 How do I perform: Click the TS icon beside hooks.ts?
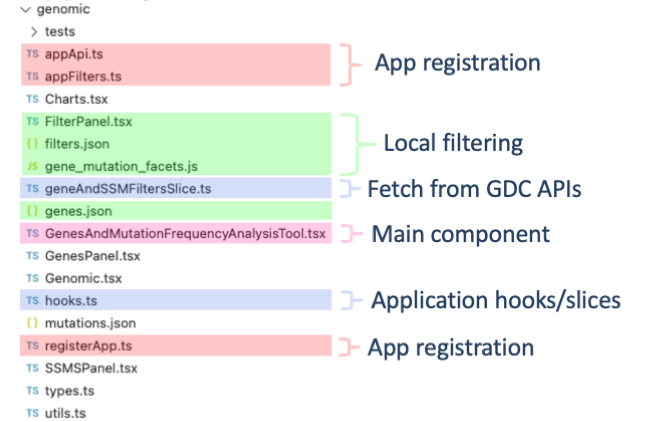(x=33, y=300)
